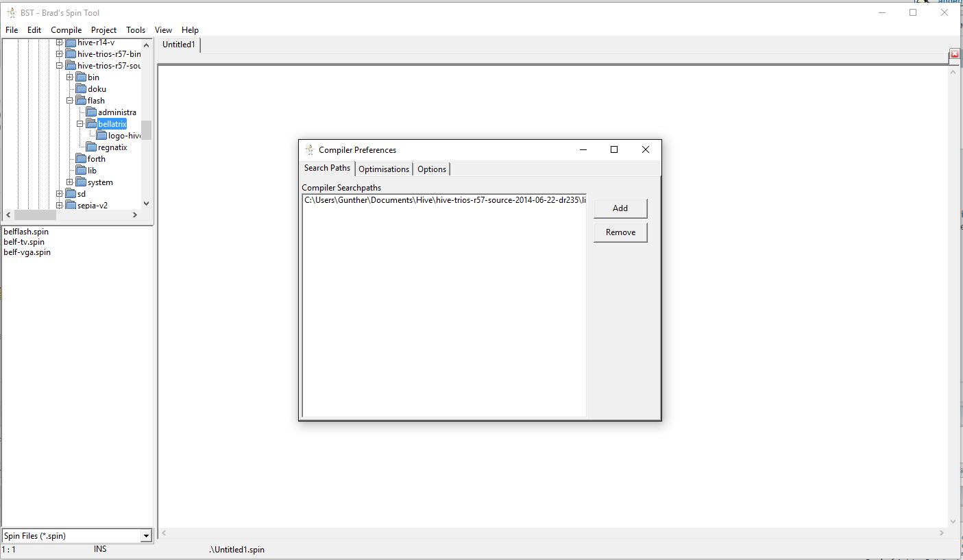
Task: Click the logo-hive folder icon
Action: [101, 136]
